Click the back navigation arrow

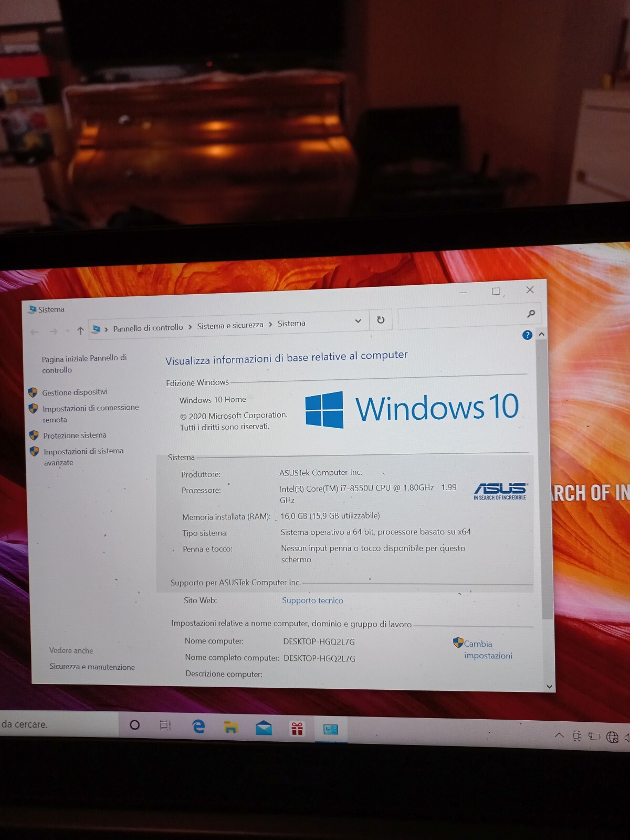click(35, 332)
